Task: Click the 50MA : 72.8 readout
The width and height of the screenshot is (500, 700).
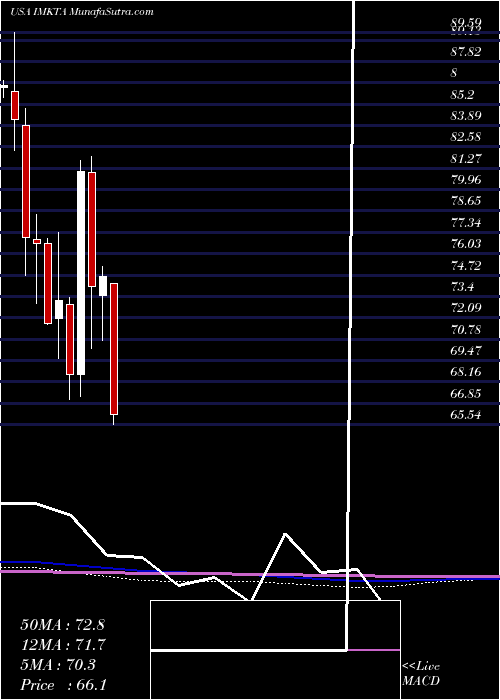Action: [62, 625]
